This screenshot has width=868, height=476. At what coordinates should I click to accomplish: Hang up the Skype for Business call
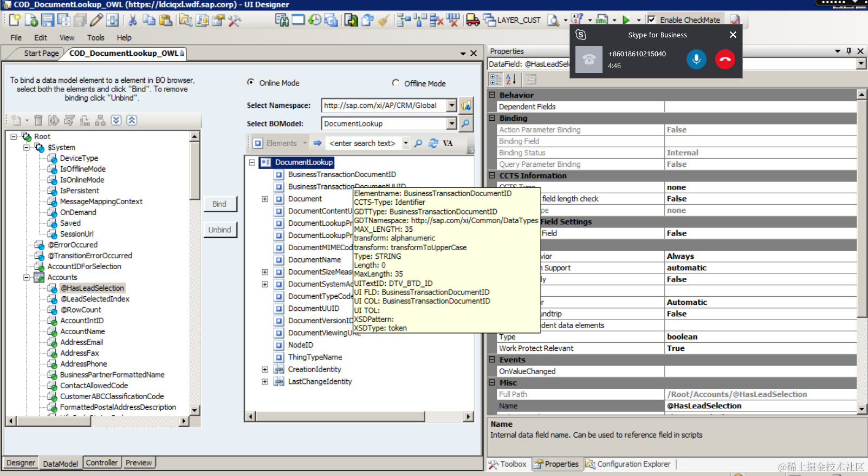tap(725, 59)
